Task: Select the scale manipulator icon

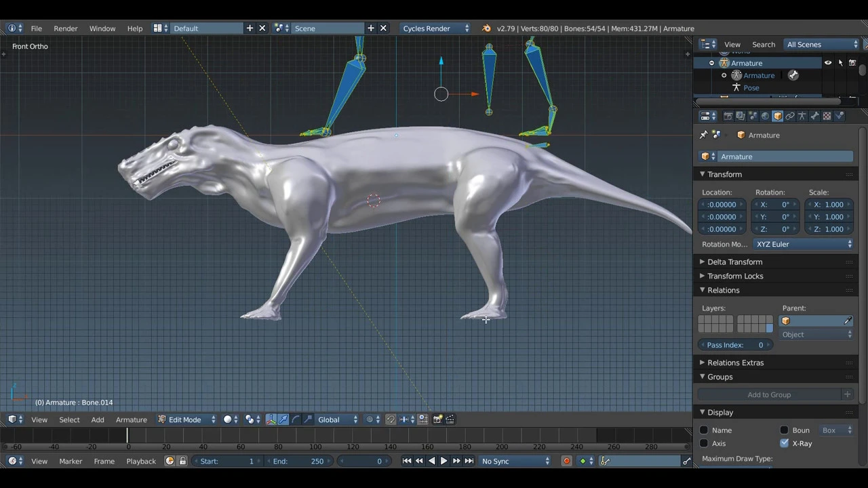Action: [307, 420]
